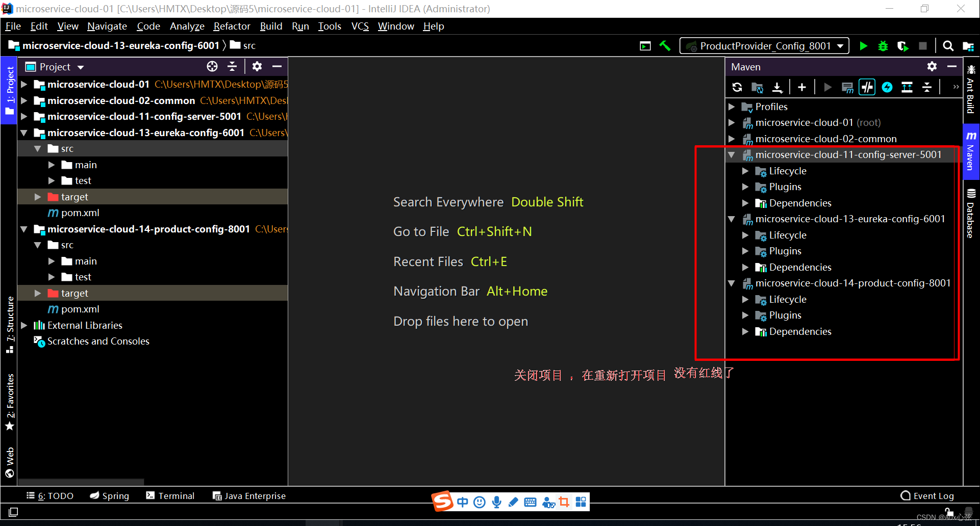The image size is (980, 526).
Task: Collapse all in Maven toolbar
Action: pyautogui.click(x=927, y=87)
